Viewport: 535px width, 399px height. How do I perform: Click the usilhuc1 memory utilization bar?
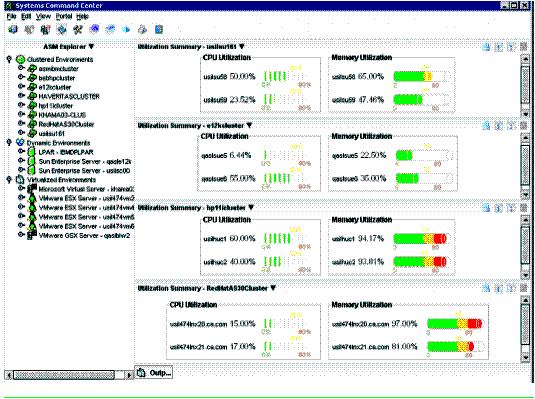tap(422, 239)
